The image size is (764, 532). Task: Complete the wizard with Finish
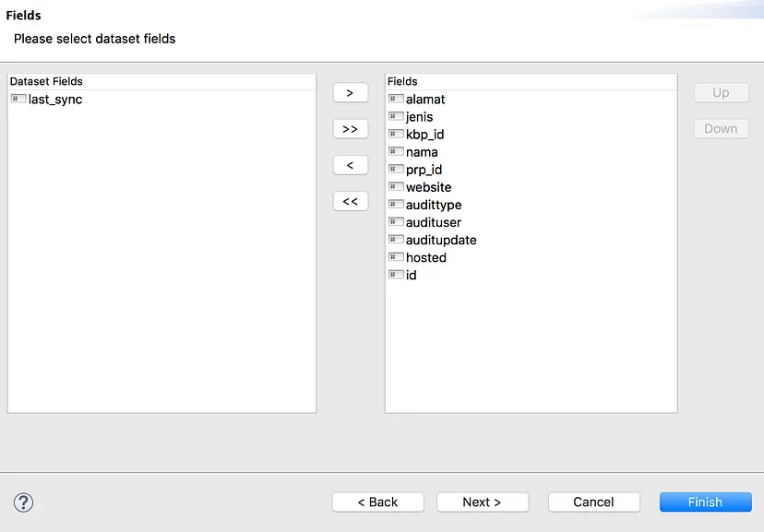click(x=706, y=502)
